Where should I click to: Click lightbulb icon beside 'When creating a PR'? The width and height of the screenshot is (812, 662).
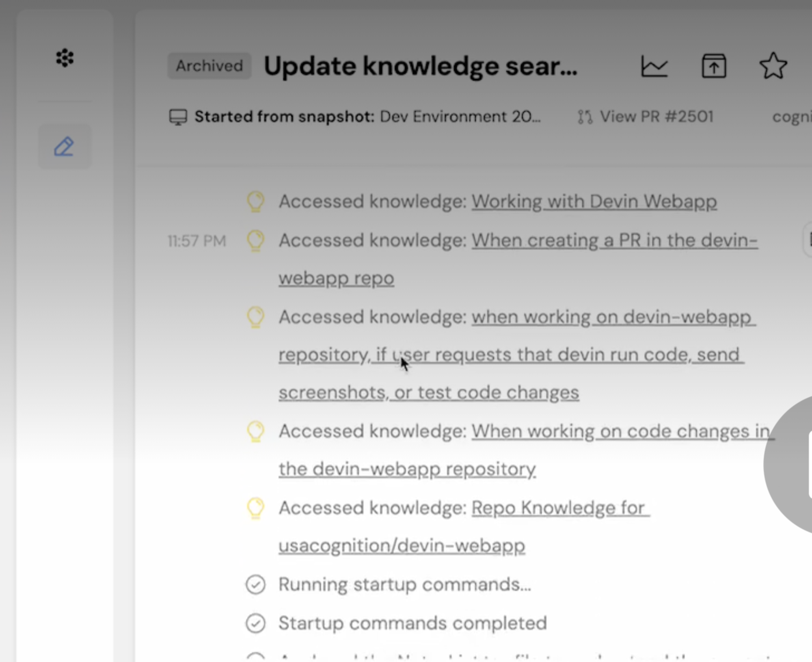pyautogui.click(x=256, y=241)
